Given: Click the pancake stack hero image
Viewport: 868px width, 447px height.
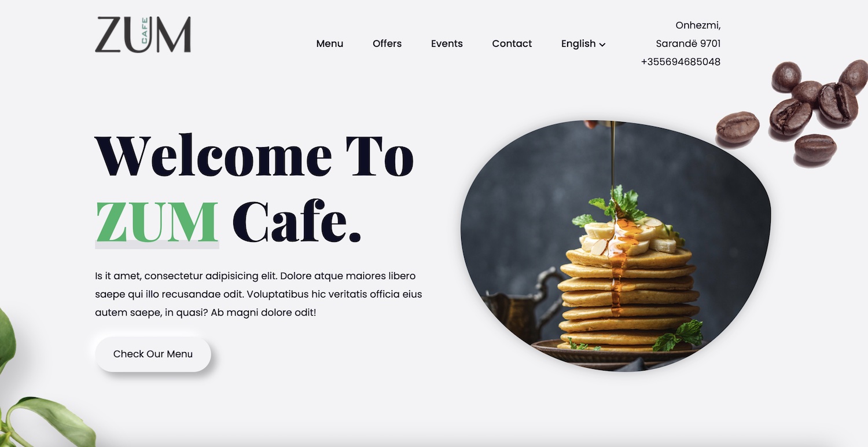Looking at the screenshot, I should pyautogui.click(x=616, y=246).
